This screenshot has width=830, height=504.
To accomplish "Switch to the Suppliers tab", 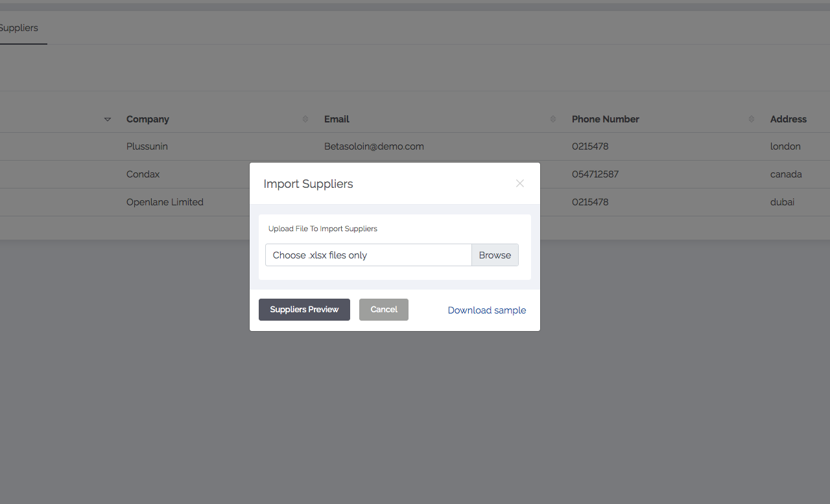I will tap(19, 28).
